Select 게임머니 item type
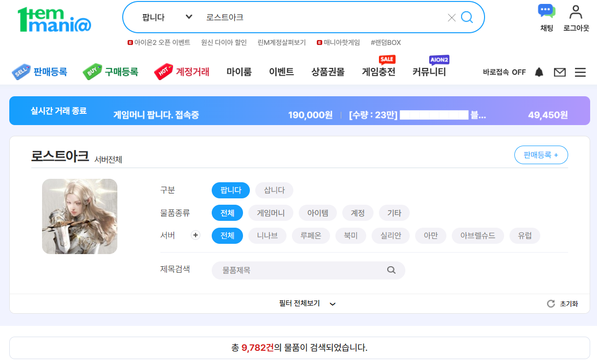This screenshot has height=364, width=597. click(x=271, y=213)
